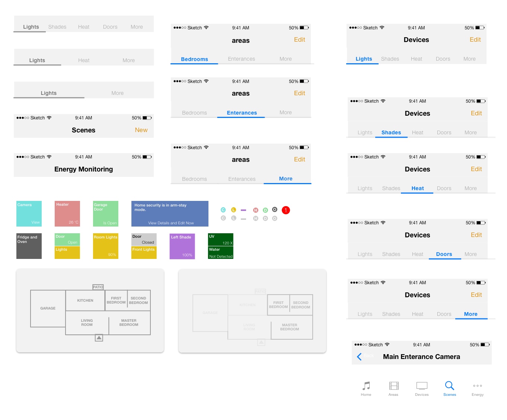This screenshot has width=507, height=420.
Task: Select the blue highlighted Enterances tab
Action: coord(242,113)
